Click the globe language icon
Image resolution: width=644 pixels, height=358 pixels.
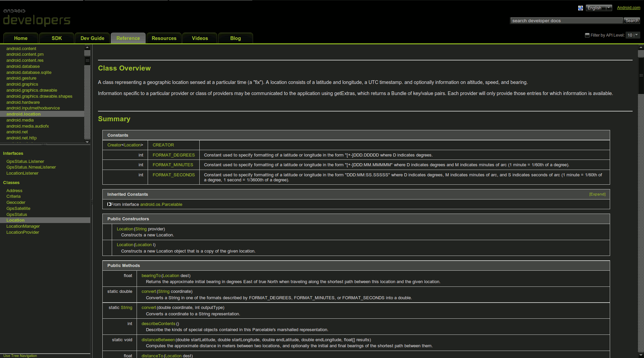tap(580, 8)
